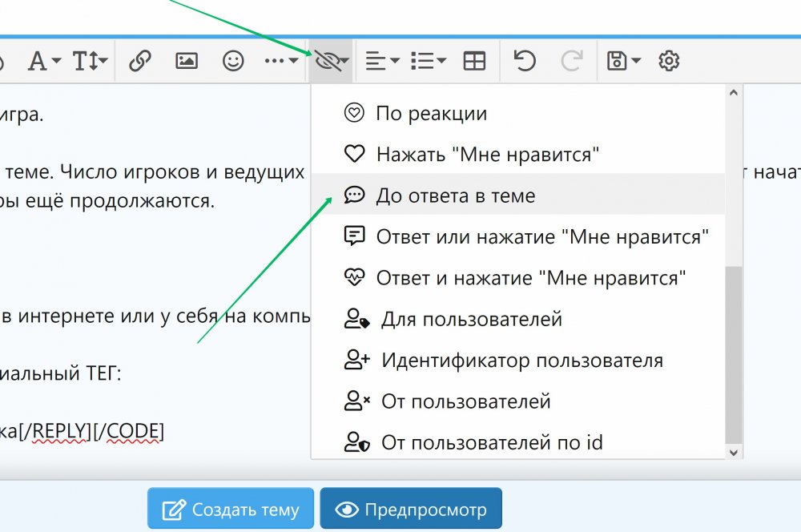This screenshot has width=801, height=532.
Task: Select "Для пользователей" menu entry
Action: point(471,319)
